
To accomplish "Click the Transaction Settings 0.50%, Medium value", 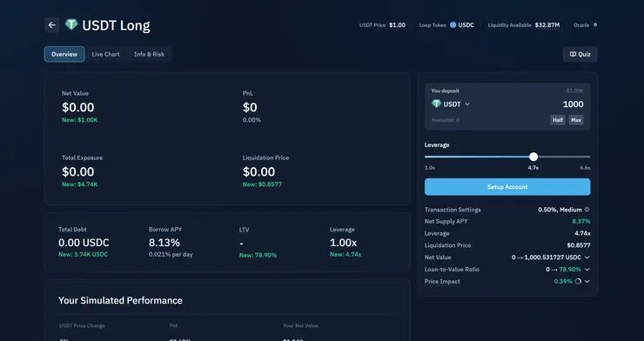I will click(560, 210).
